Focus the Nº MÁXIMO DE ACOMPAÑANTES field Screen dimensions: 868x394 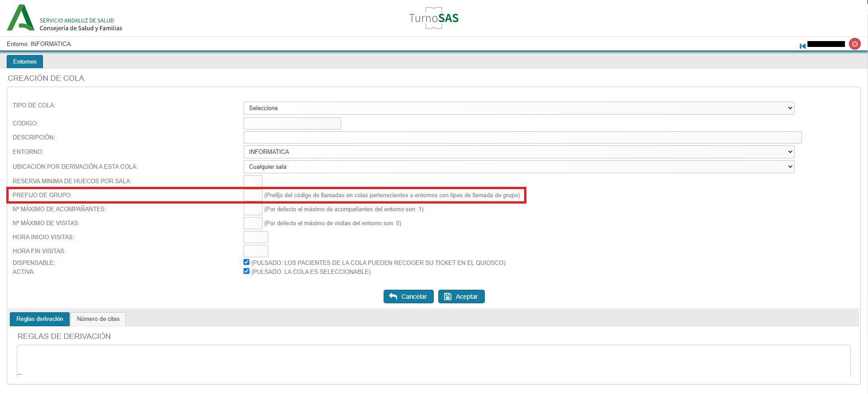253,209
